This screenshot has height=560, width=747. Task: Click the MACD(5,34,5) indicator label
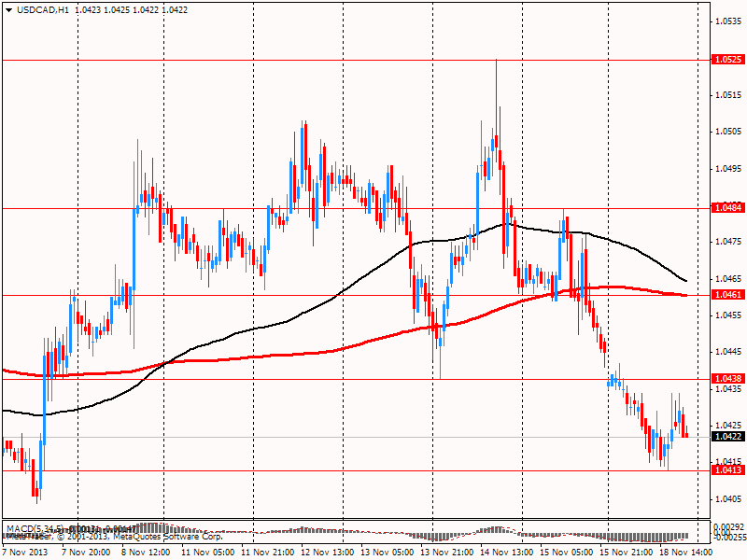point(35,528)
